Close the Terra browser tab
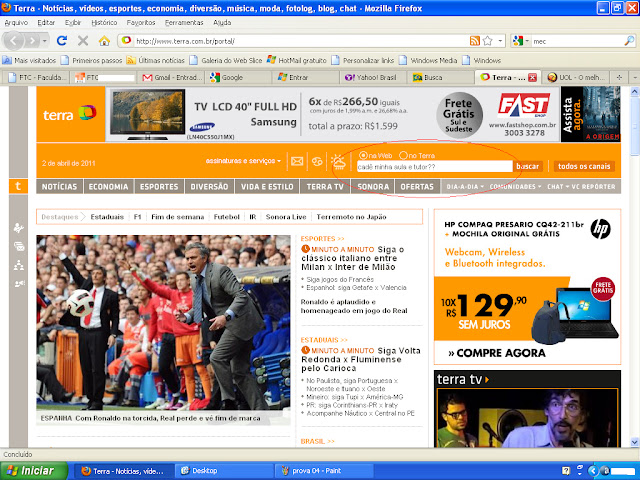The image size is (640, 480). [532, 78]
